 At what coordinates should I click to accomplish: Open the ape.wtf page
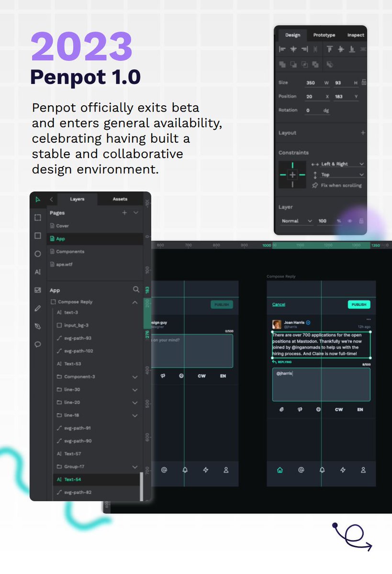click(95, 264)
